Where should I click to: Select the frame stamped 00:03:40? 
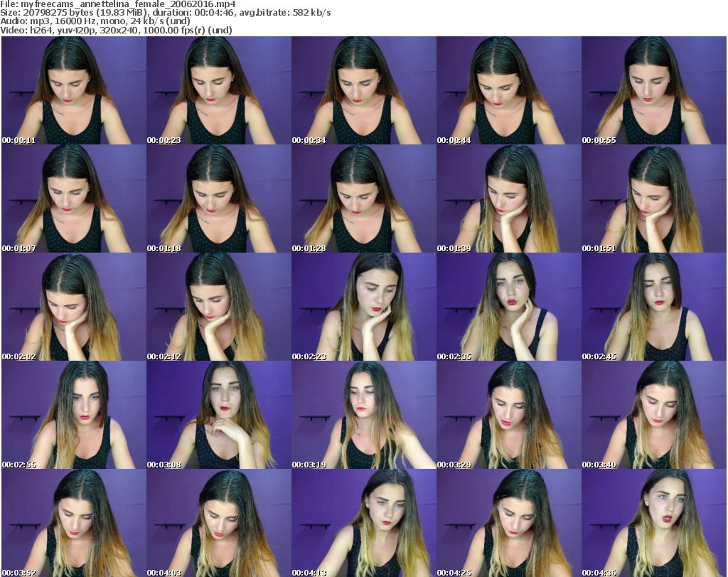point(654,415)
